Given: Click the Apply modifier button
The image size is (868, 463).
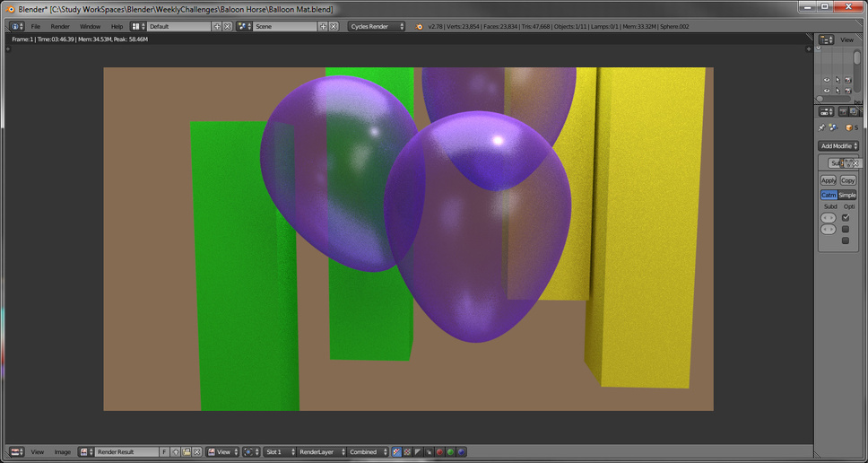Looking at the screenshot, I should tap(829, 180).
